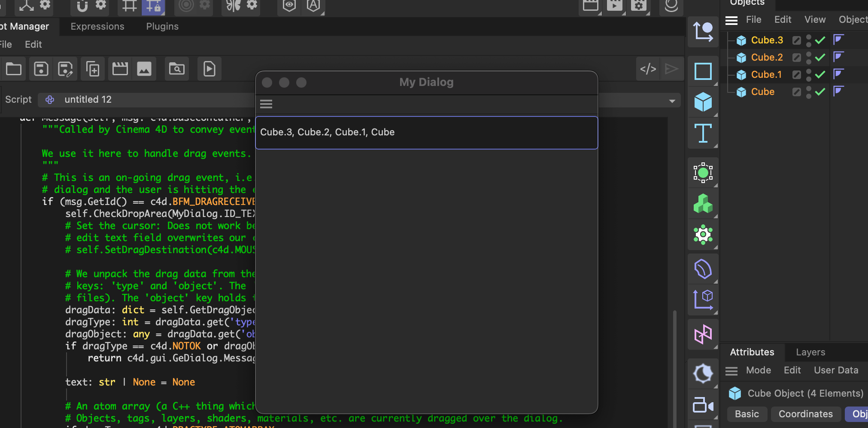Screen dimensions: 868x428
Task: Click the Load icon image button
Action: (x=144, y=69)
